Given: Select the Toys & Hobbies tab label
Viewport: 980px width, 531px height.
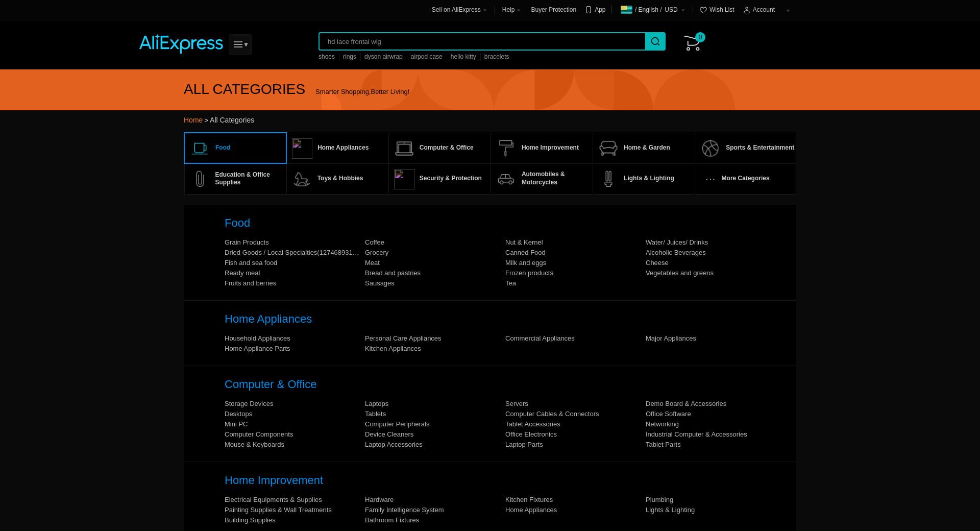Looking at the screenshot, I should click(x=340, y=178).
